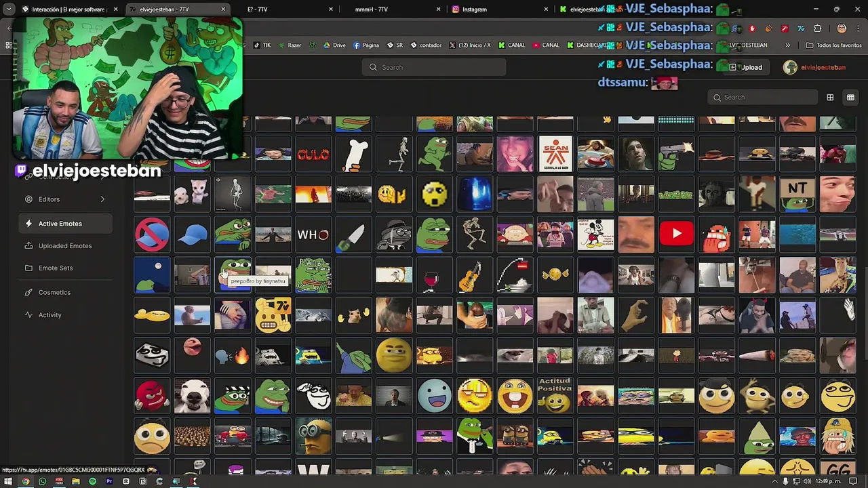Open the 'WHO' text emote
The height and width of the screenshot is (488, 868).
(313, 235)
